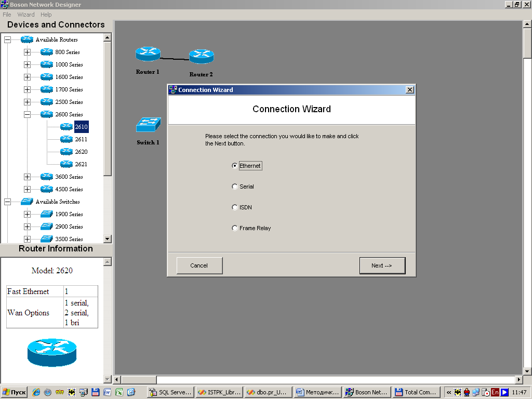Click the 3600 Series router icon
This screenshot has height=399, width=532.
point(46,177)
